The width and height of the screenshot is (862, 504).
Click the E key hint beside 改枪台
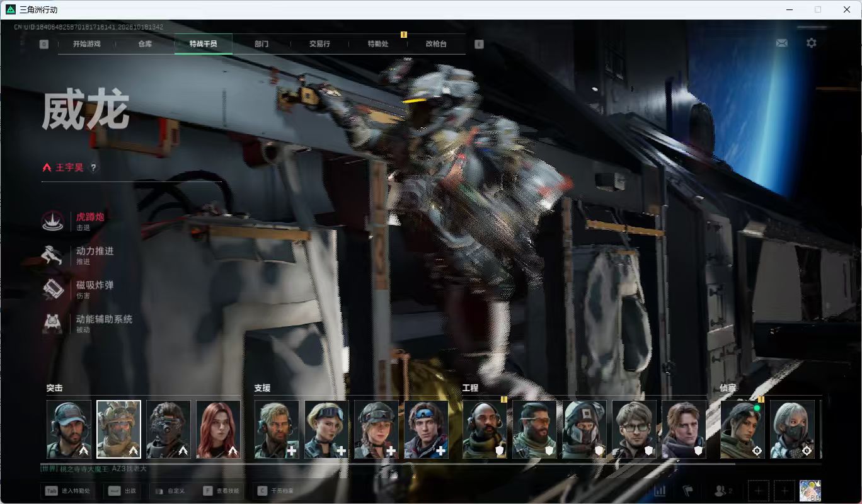(x=479, y=44)
